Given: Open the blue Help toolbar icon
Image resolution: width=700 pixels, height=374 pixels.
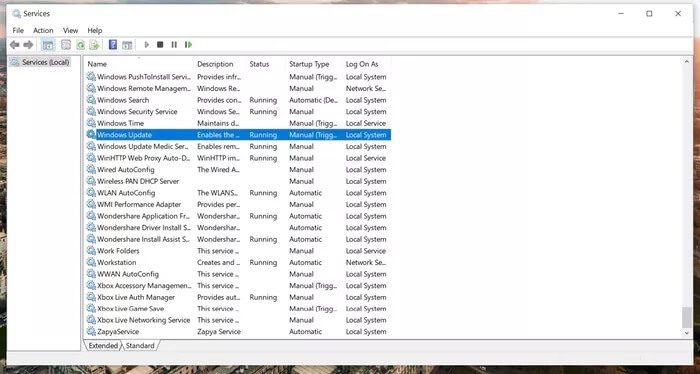Looking at the screenshot, I should pos(113,45).
